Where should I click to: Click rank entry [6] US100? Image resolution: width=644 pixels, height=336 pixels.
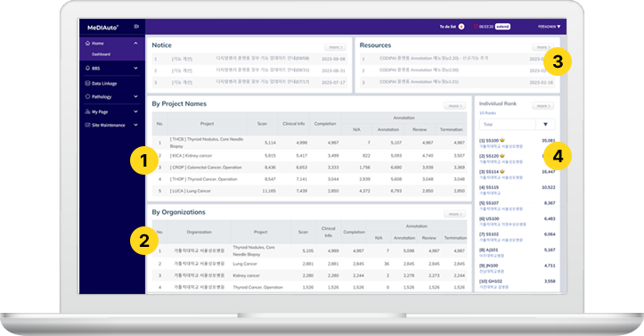[518, 221]
